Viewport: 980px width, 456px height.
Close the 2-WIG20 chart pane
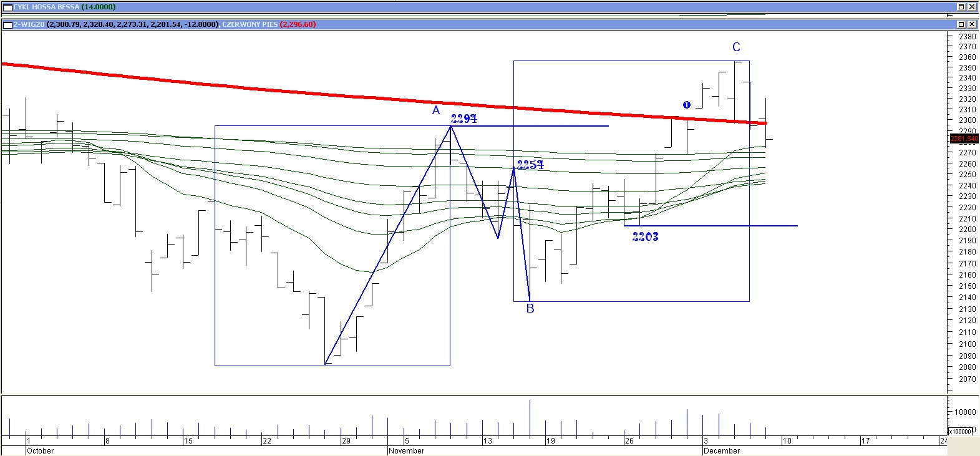972,24
